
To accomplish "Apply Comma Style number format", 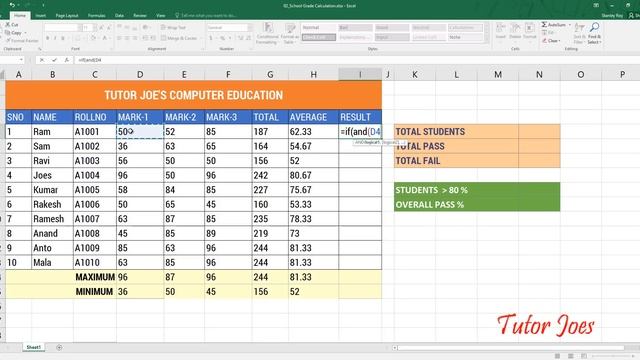I will click(230, 38).
